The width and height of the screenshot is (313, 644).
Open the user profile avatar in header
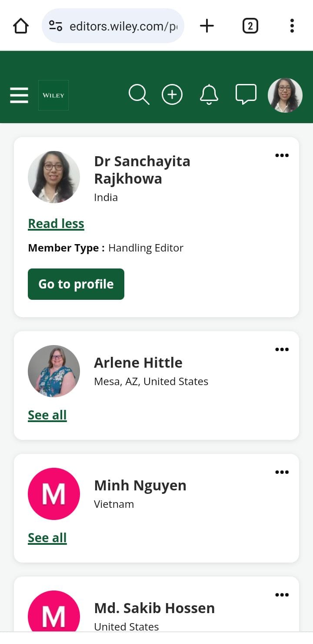point(285,95)
